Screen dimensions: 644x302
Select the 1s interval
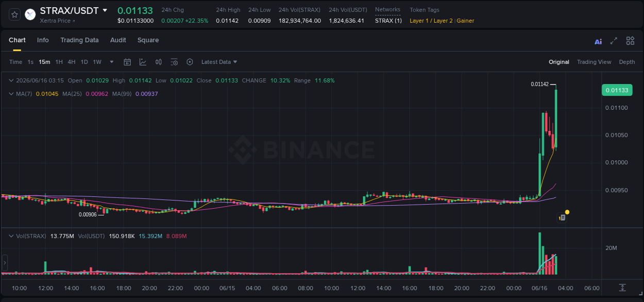click(30, 62)
